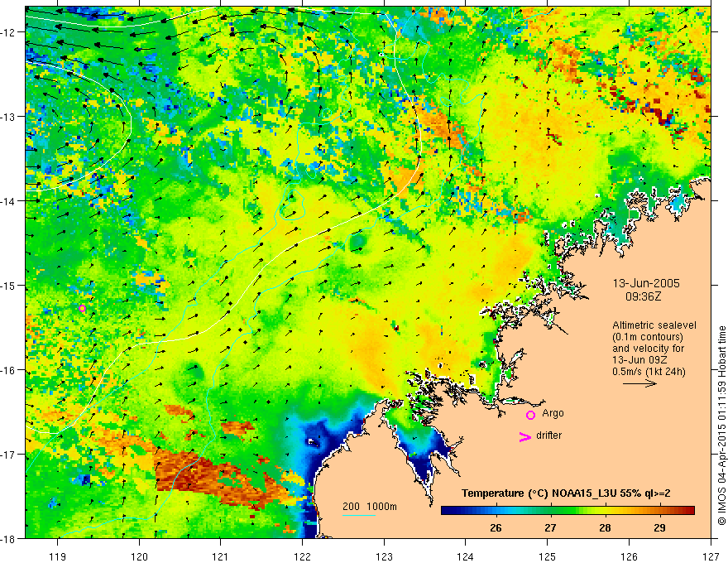Screen dimensions: 728x563
Task: Click the longitude axis label 124
Action: click(x=466, y=557)
